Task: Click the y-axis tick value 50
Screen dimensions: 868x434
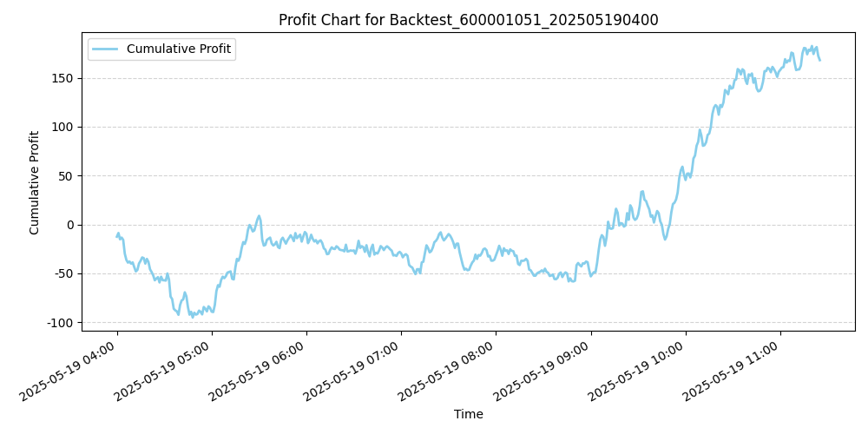Action: (x=68, y=176)
